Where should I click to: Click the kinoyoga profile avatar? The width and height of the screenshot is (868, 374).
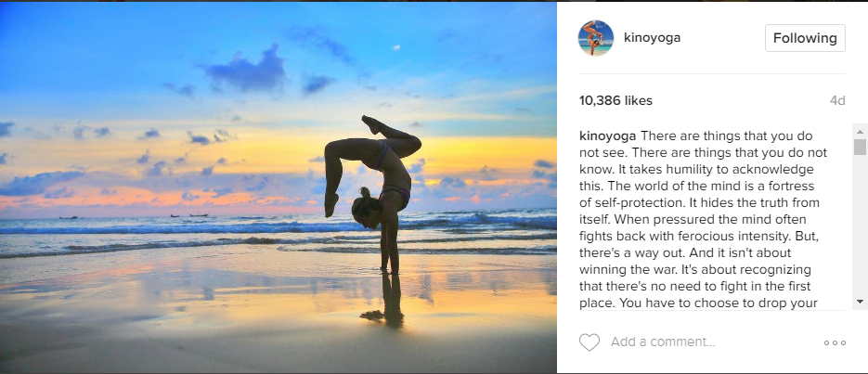596,38
